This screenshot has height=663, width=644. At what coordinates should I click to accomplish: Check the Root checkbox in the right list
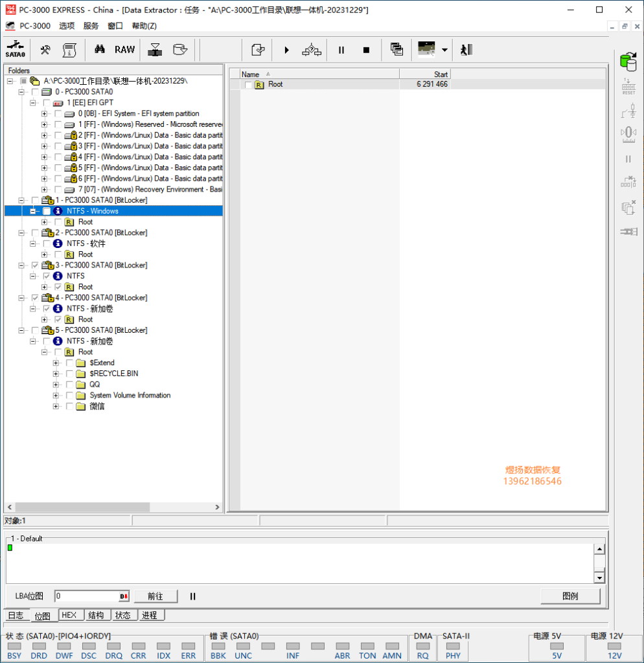click(248, 85)
